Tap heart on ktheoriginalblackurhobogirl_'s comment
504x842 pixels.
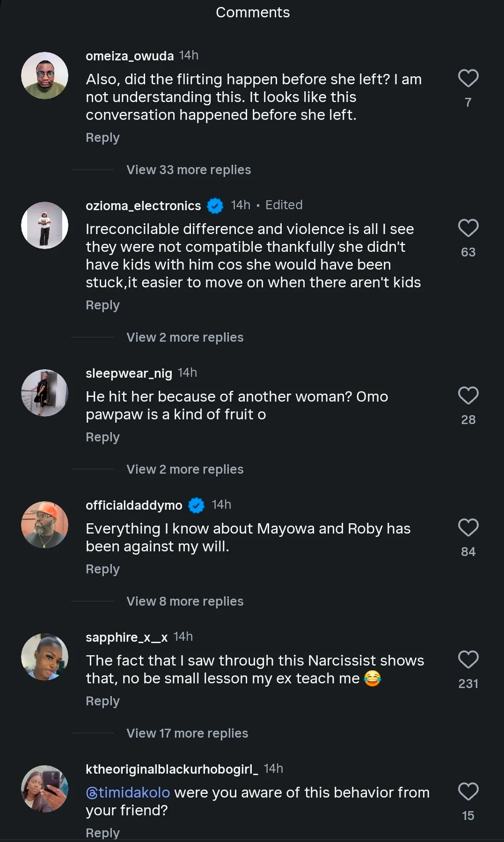[x=468, y=791]
